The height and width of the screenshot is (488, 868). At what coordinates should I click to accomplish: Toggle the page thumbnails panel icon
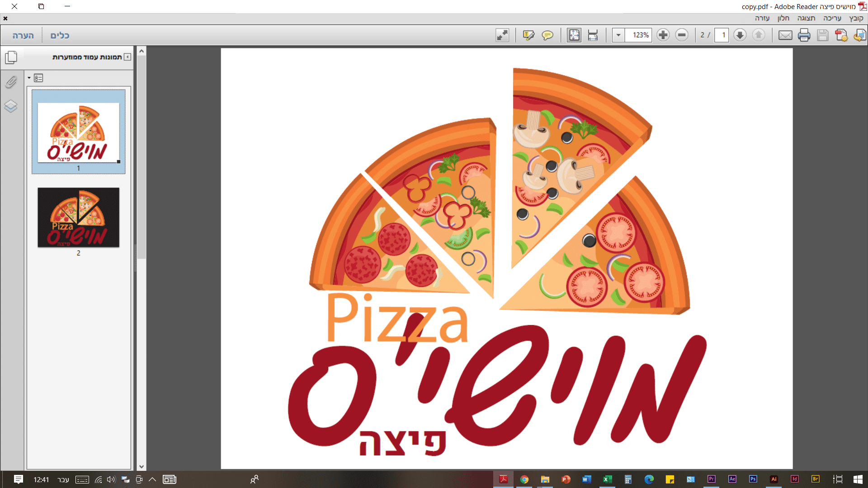tap(11, 57)
